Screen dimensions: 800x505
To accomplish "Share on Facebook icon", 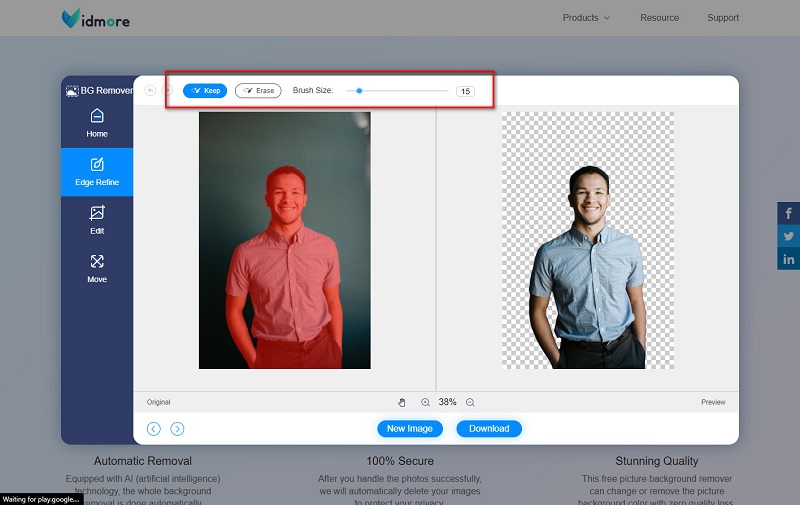I will pos(788,213).
